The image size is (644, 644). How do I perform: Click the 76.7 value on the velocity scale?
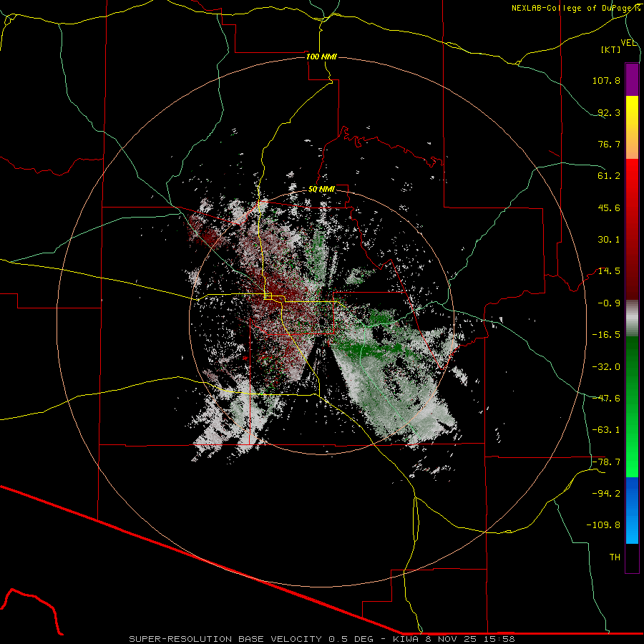609,144
